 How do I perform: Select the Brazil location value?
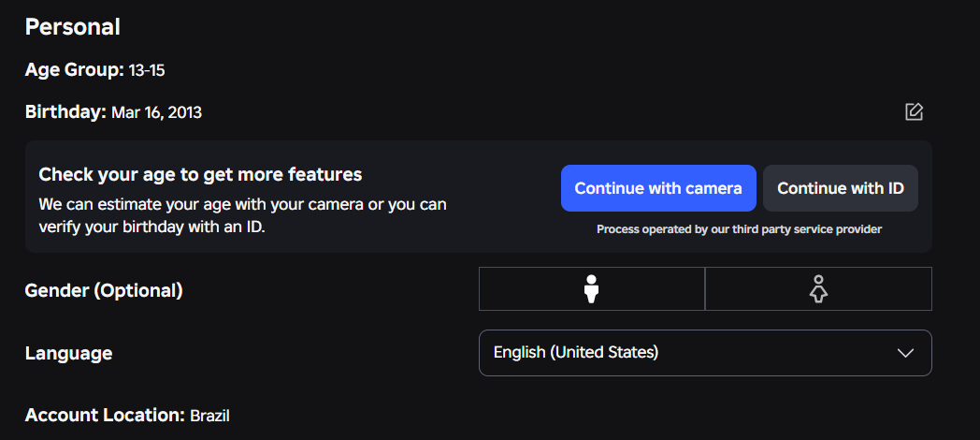210,416
